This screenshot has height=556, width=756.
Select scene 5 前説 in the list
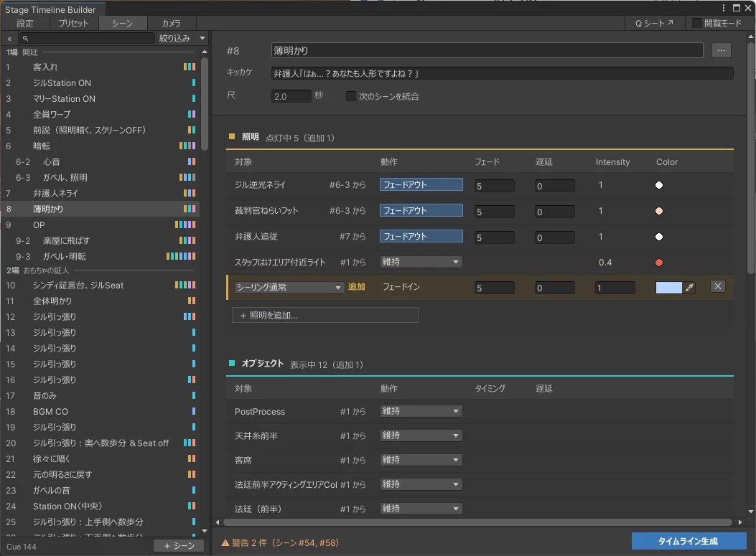coord(101,130)
